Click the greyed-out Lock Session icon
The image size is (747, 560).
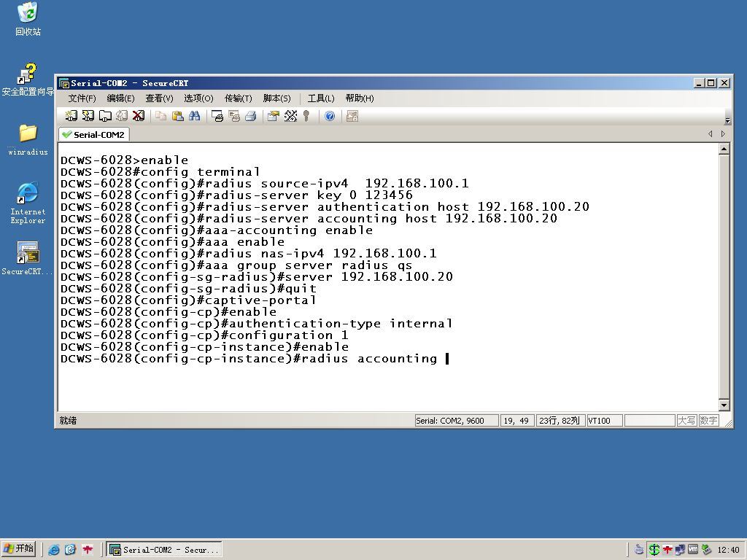tap(352, 116)
